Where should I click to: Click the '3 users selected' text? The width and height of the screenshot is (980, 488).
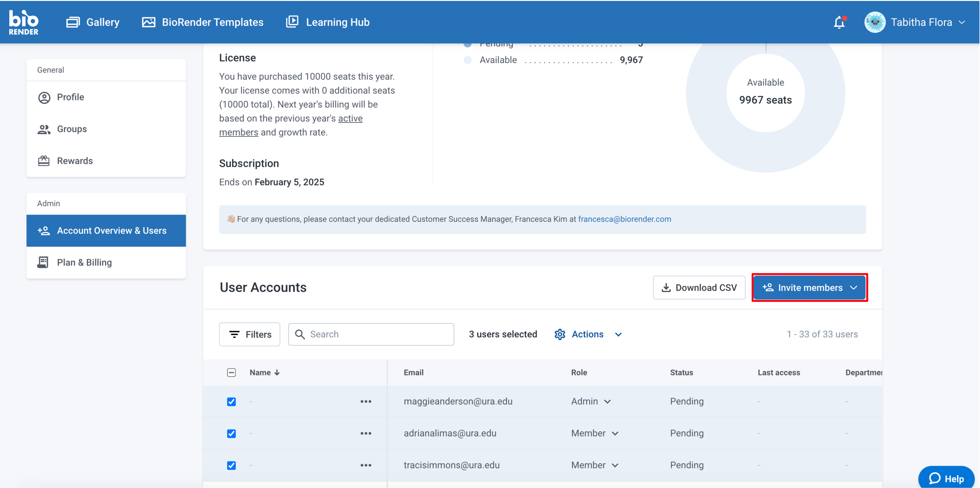click(x=503, y=334)
